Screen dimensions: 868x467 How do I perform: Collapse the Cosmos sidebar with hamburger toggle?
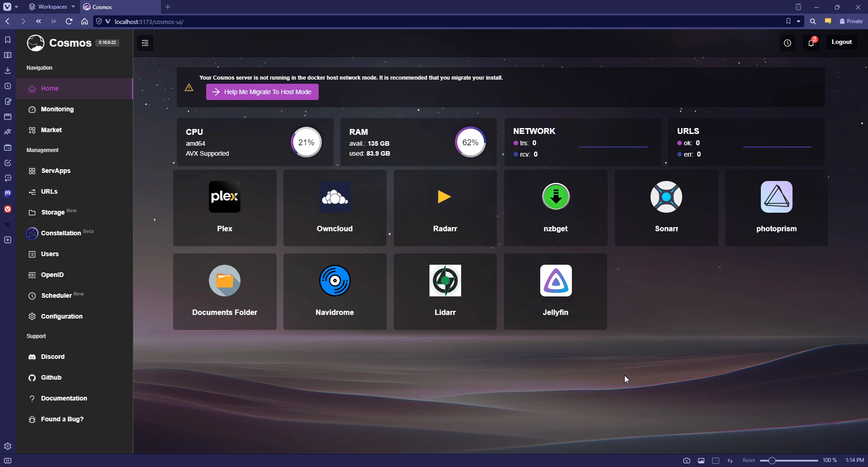pyautogui.click(x=145, y=43)
